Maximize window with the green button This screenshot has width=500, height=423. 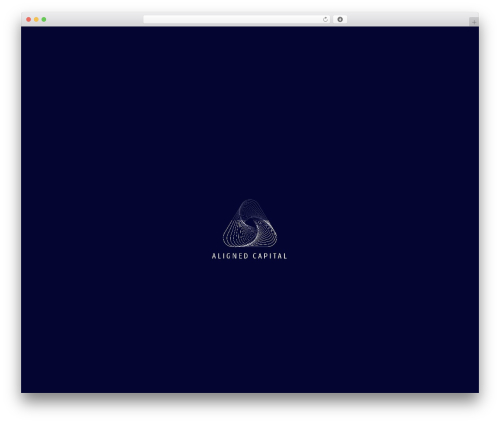point(44,19)
